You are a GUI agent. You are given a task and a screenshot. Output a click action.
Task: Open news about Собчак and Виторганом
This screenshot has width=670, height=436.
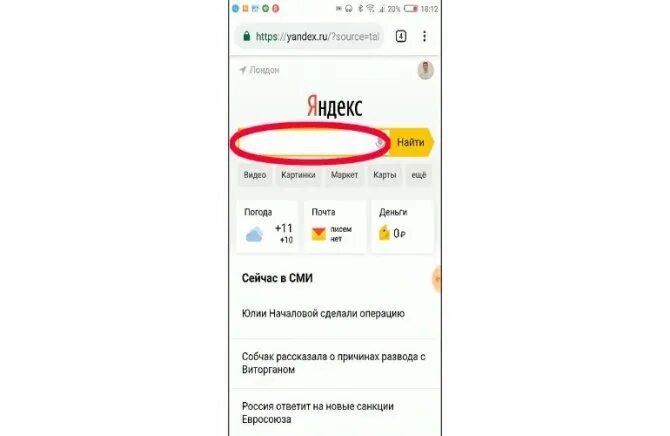tap(333, 363)
